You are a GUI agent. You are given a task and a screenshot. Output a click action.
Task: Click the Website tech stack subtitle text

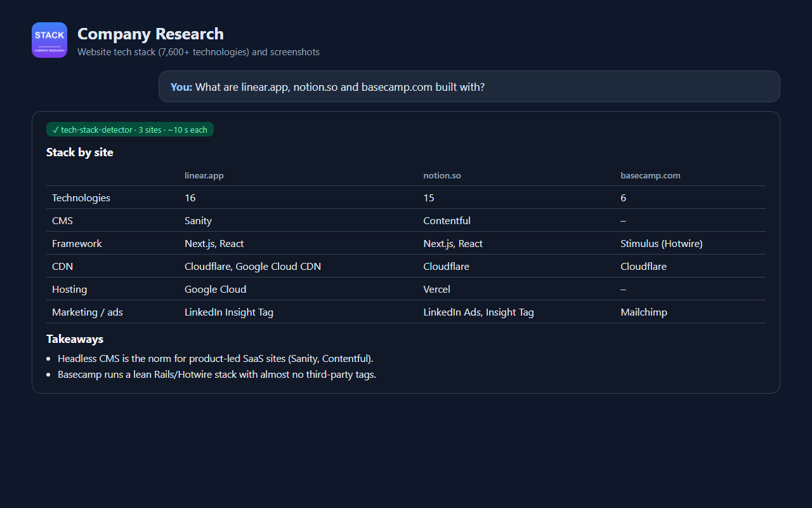199,52
